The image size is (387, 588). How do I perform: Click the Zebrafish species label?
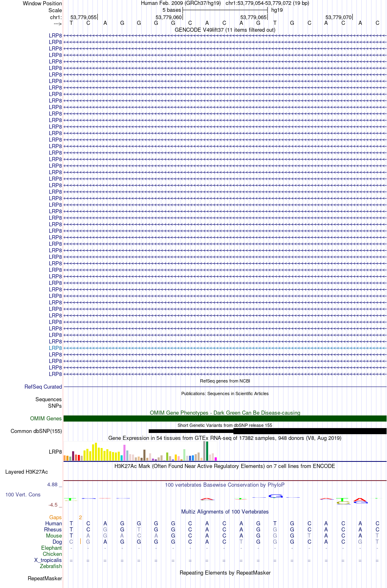pos(51,566)
